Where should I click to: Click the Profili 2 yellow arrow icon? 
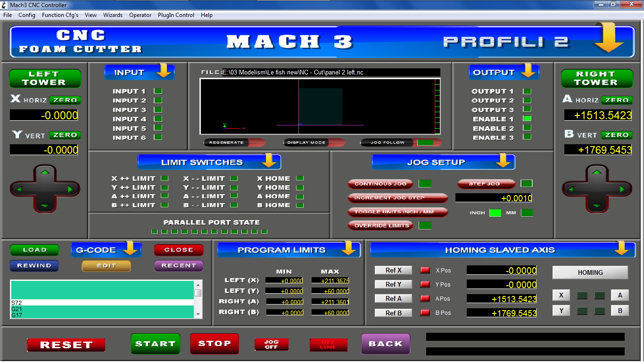click(609, 39)
